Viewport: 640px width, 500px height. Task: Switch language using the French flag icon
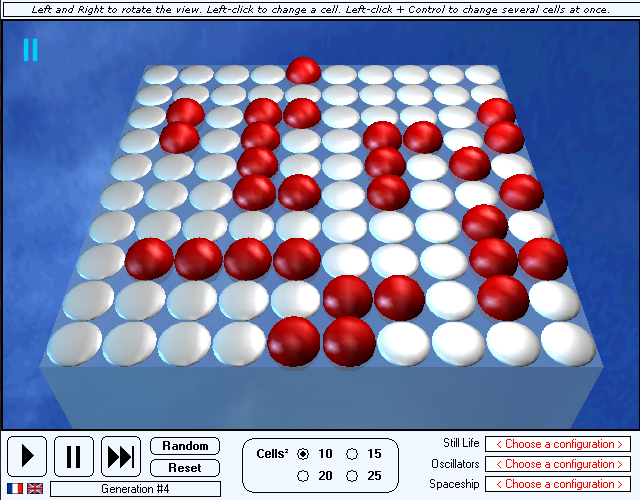tap(15, 488)
